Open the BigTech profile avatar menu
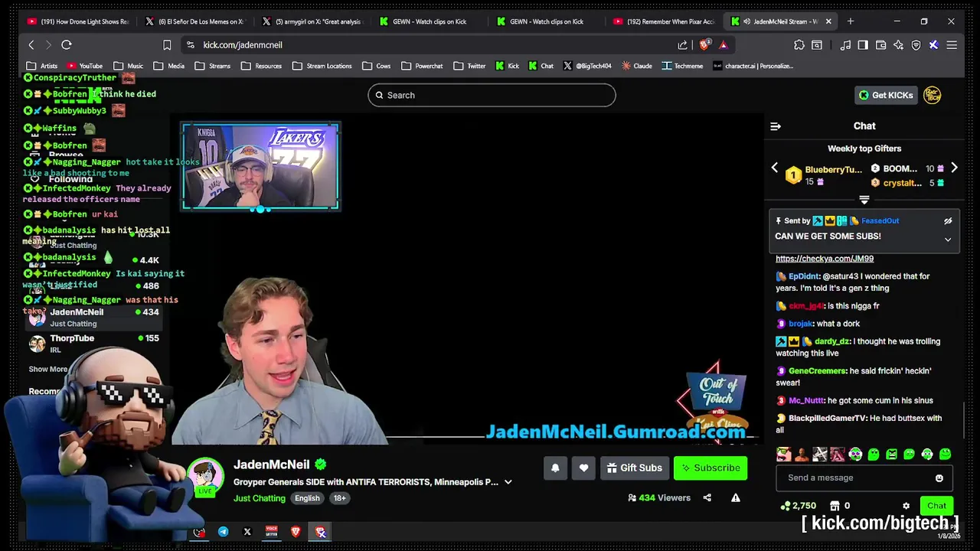The height and width of the screenshot is (551, 980). click(933, 95)
